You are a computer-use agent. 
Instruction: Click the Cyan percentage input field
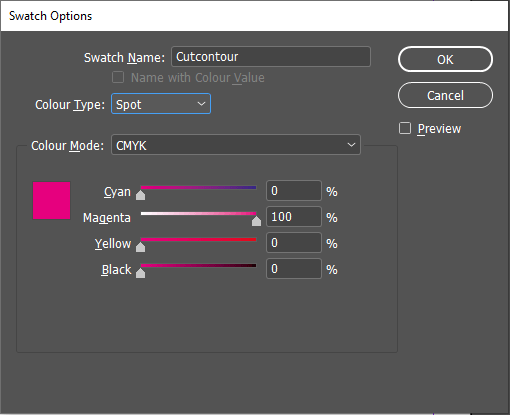(294, 191)
